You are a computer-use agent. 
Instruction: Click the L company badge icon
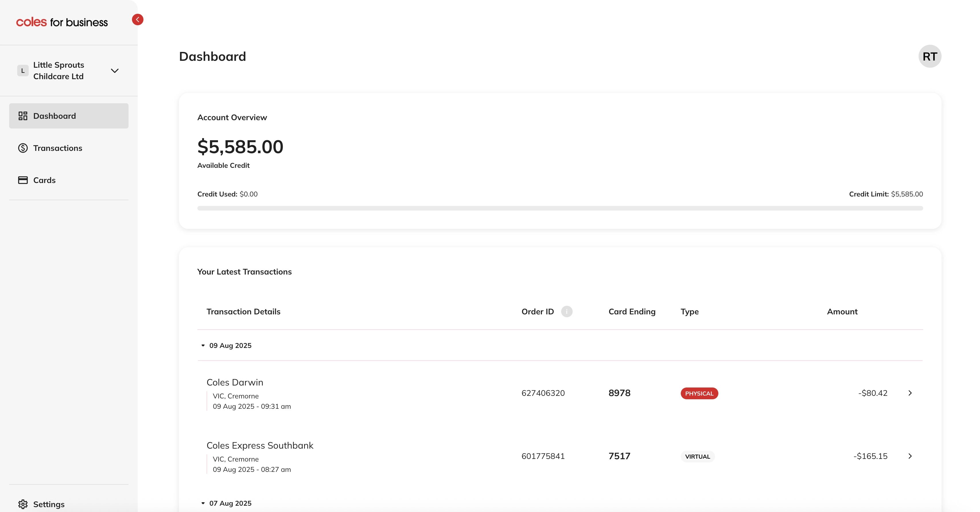tap(23, 71)
